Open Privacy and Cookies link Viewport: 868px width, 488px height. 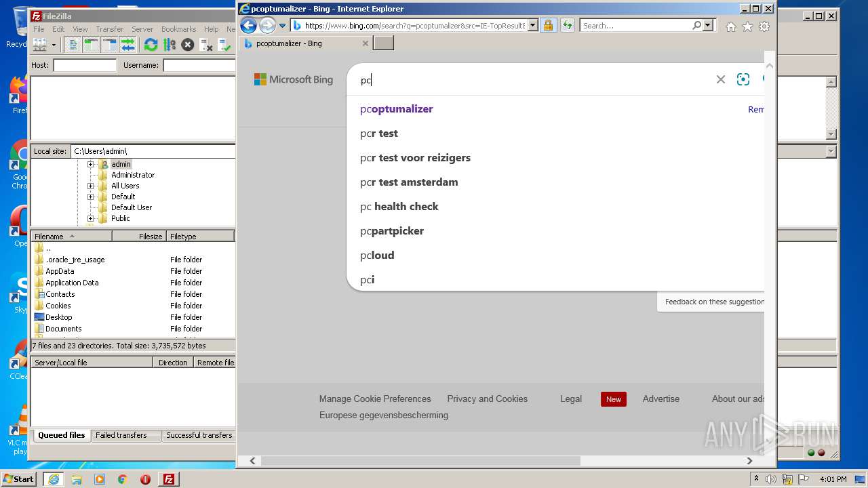487,399
